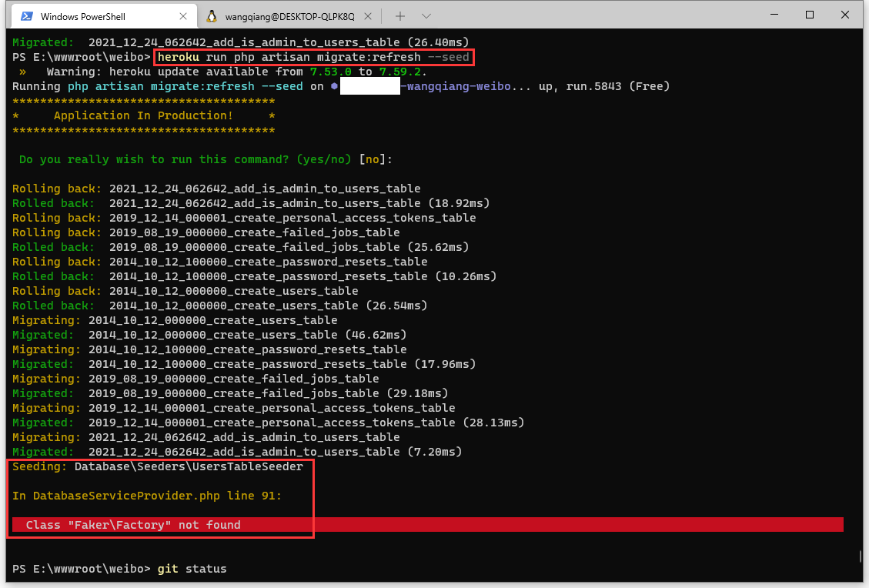The image size is (869, 588).
Task: Switch to the wangqiang@DESKTOP-QLPK8Q tab
Action: tap(289, 16)
